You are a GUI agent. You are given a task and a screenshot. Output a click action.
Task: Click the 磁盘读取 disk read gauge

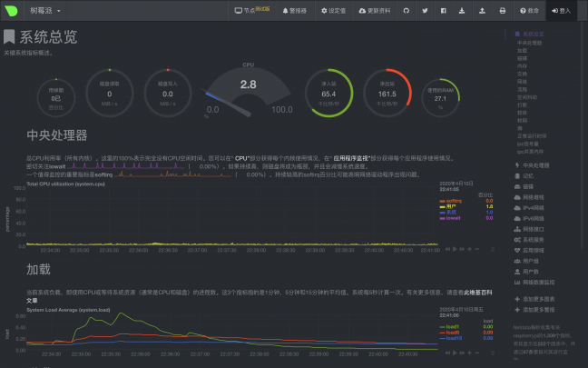110,93
